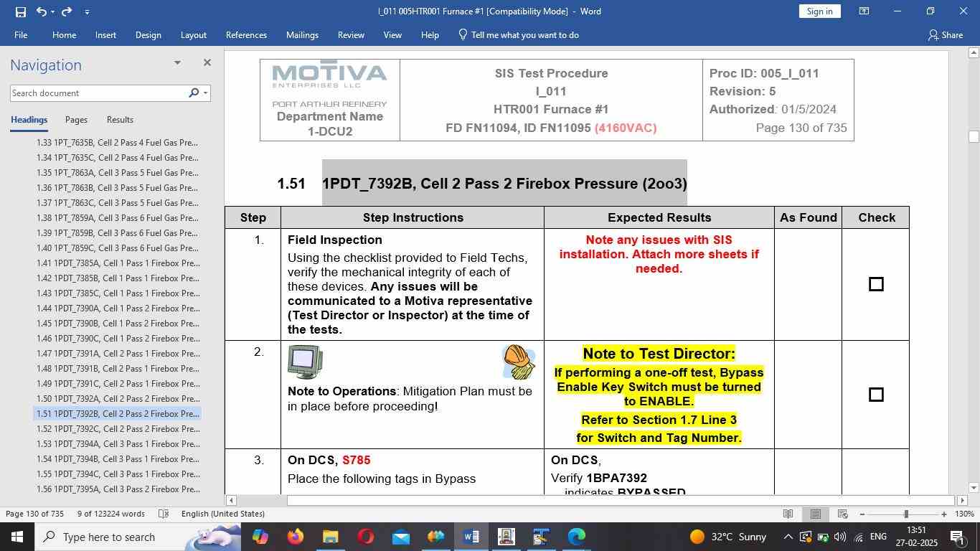
Task: Click the horizontal scrollbar thumb
Action: click(620, 500)
